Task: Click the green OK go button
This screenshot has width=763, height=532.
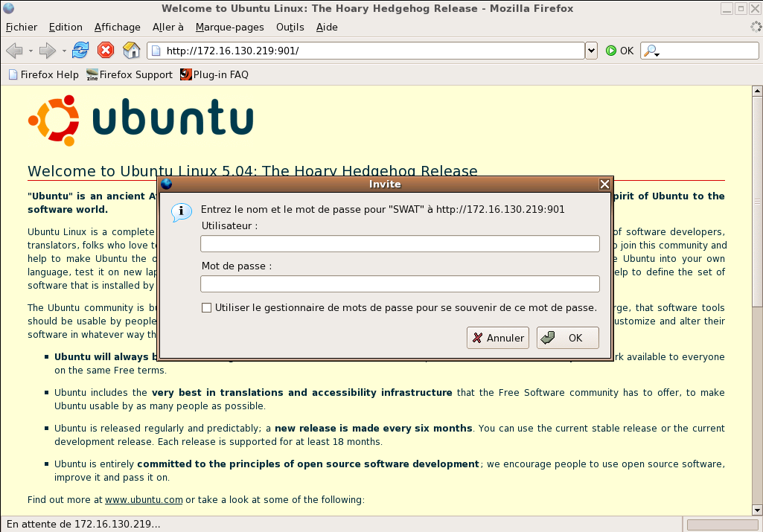Action: pyautogui.click(x=619, y=51)
